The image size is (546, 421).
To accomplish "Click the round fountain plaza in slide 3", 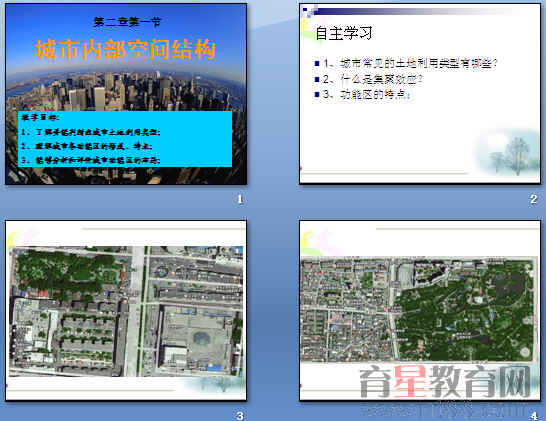I will pos(202,337).
